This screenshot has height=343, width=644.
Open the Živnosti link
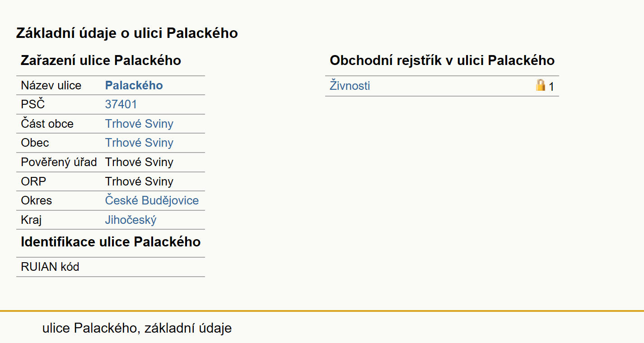pos(350,86)
